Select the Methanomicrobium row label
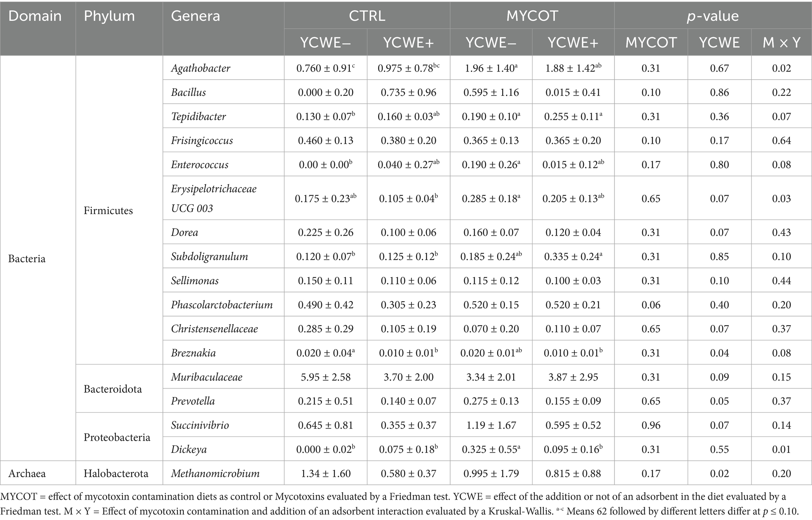 [215, 473]
